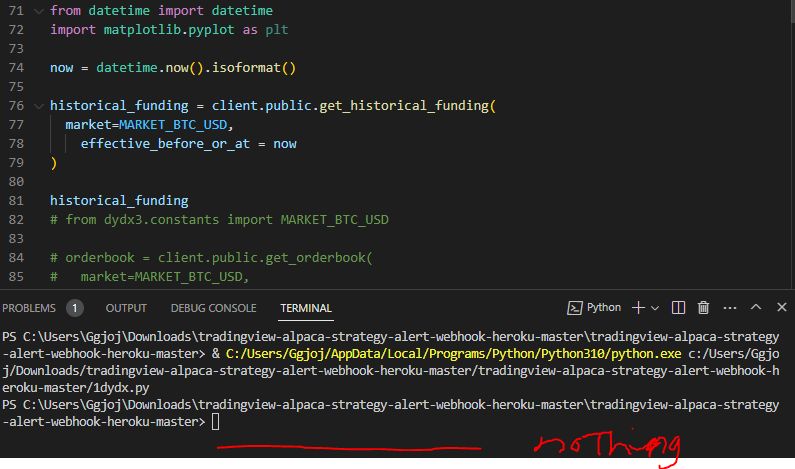Click 'from datetime import datetime' line

point(161,11)
